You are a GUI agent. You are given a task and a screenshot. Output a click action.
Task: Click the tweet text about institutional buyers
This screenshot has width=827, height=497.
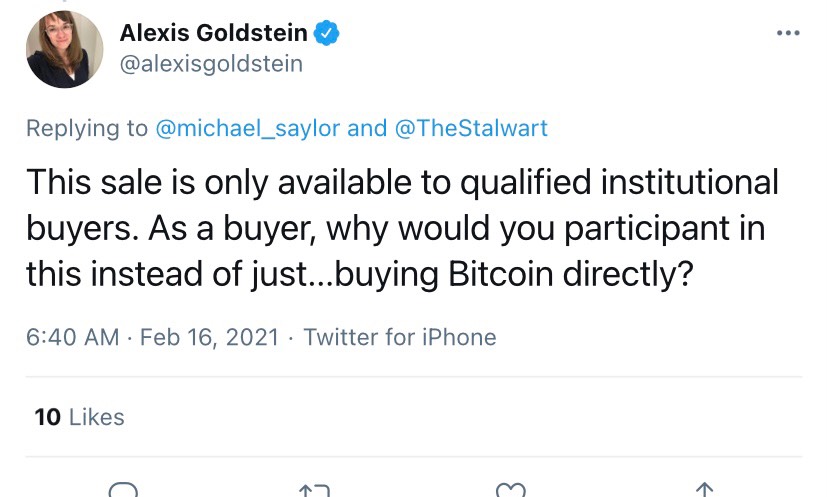point(402,228)
